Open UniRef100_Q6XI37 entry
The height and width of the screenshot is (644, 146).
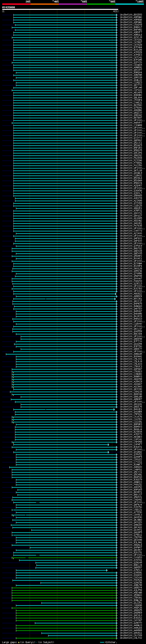pyautogui.click(x=131, y=301)
